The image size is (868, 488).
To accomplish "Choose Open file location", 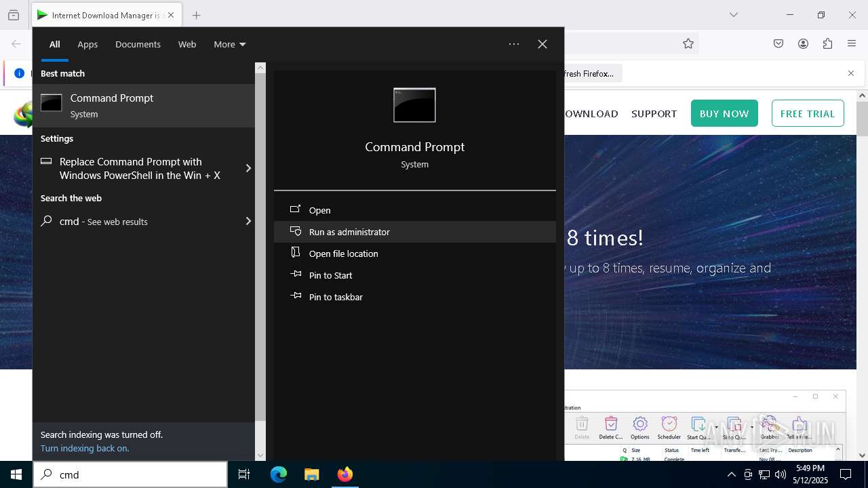I will click(415, 253).
